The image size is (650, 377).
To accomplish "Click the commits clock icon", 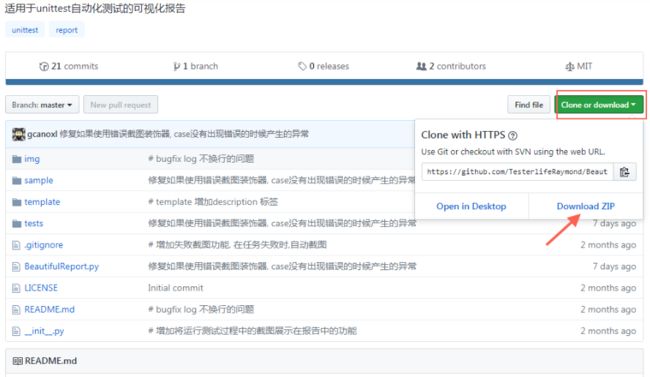I will 44,66.
